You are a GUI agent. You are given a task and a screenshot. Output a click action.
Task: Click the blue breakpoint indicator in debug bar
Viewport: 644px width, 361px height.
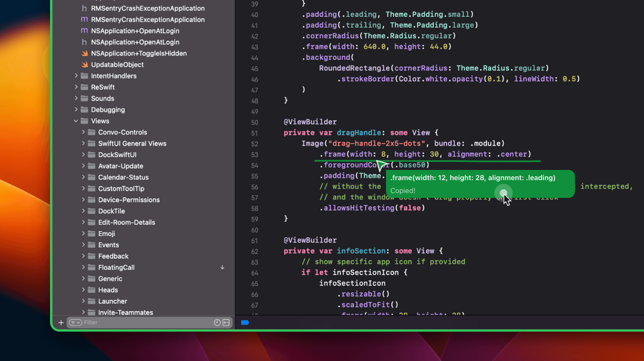(245, 323)
